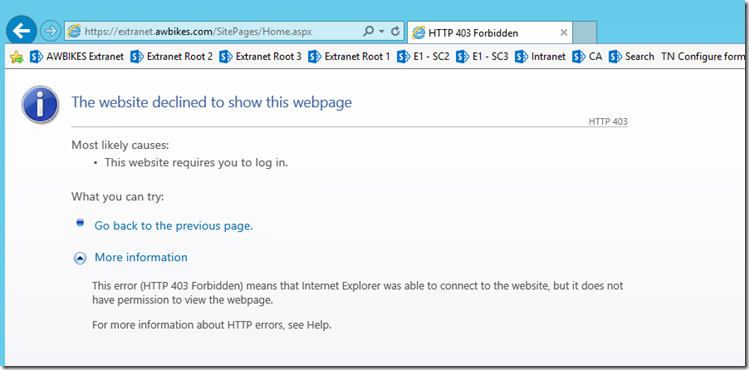Image resolution: width=749 pixels, height=370 pixels.
Task: Click SharePoint icon beside Intranet
Action: pyautogui.click(x=521, y=57)
